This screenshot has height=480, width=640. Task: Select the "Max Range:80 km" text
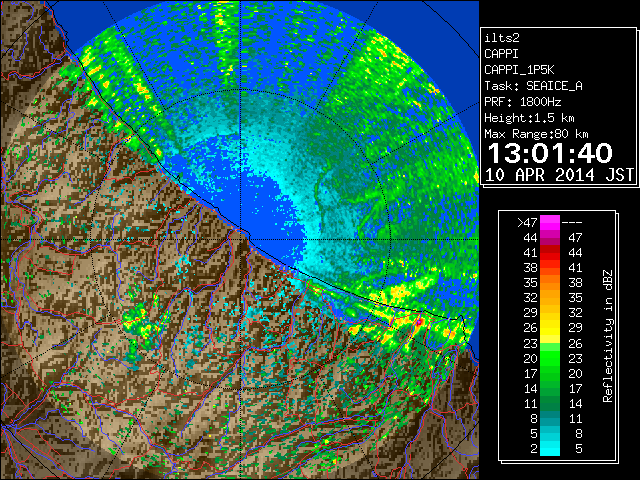(536, 134)
